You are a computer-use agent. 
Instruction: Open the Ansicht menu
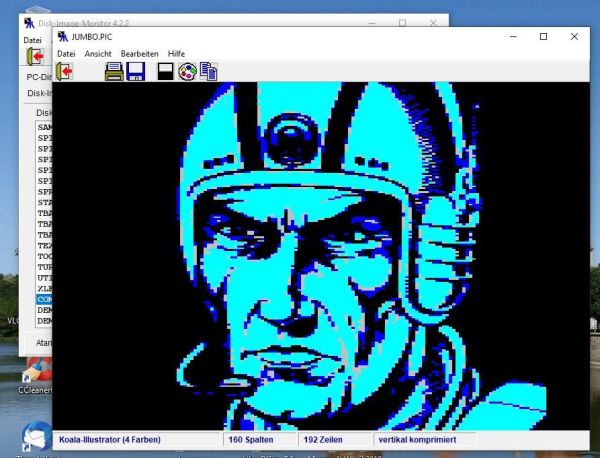98,54
